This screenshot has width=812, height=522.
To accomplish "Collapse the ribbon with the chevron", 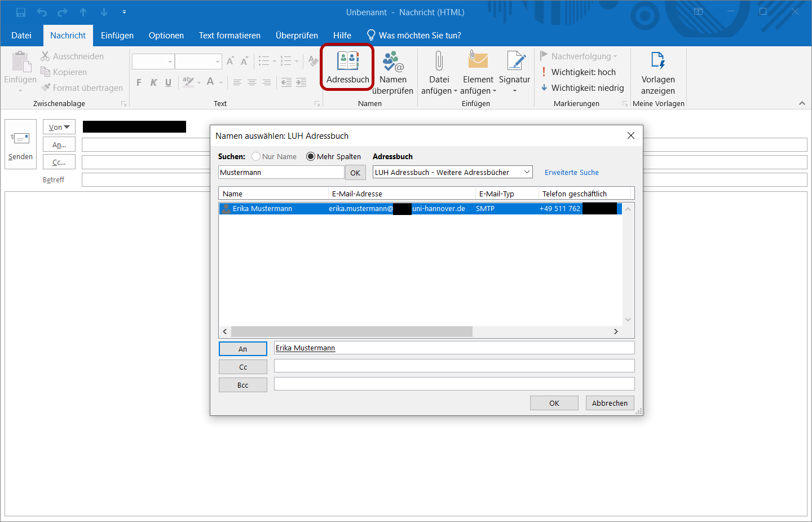I will (x=802, y=103).
